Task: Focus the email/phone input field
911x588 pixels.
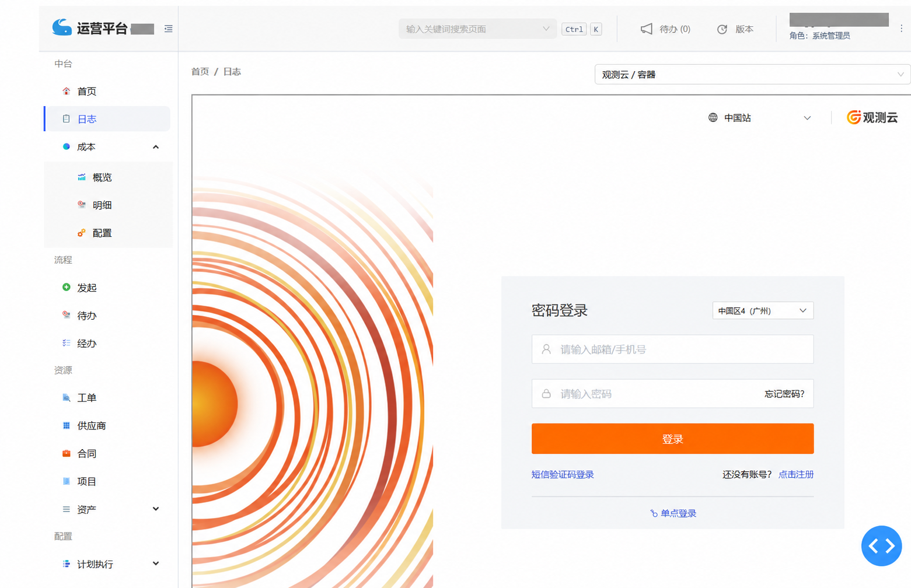Action: click(672, 349)
